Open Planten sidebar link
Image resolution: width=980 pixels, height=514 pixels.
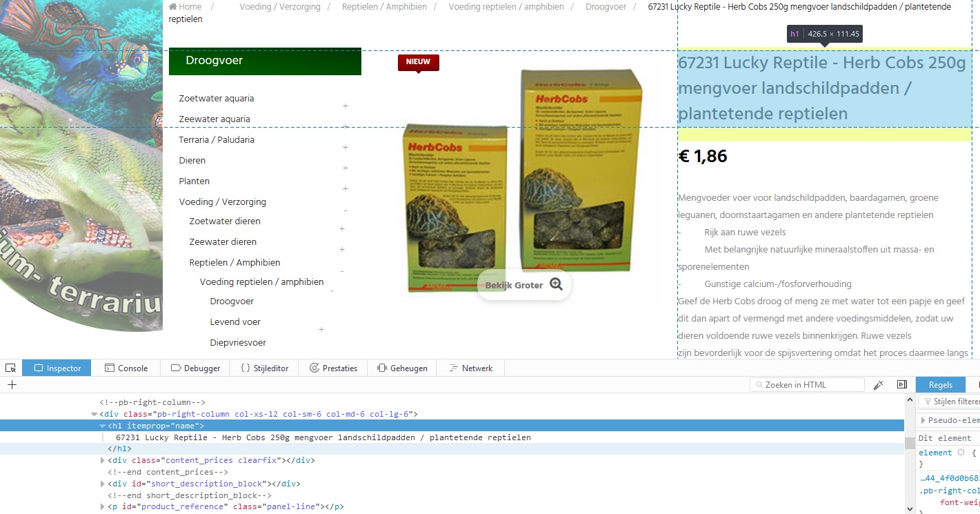click(x=194, y=181)
